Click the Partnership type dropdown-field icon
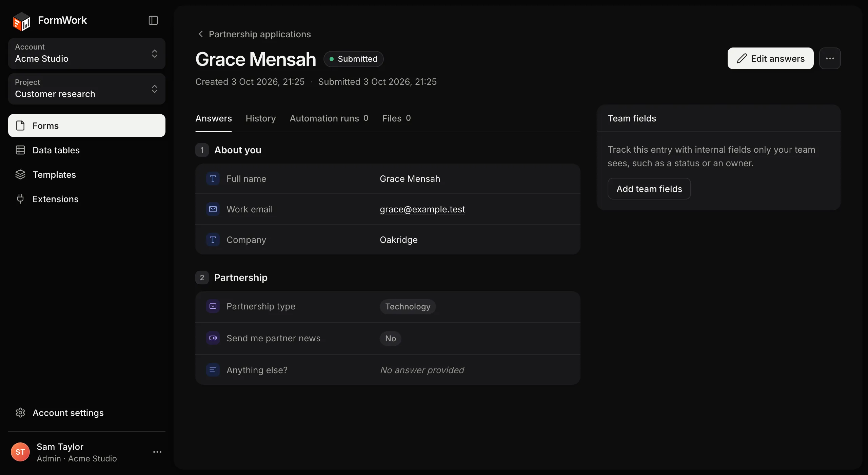The height and width of the screenshot is (475, 868). click(213, 306)
